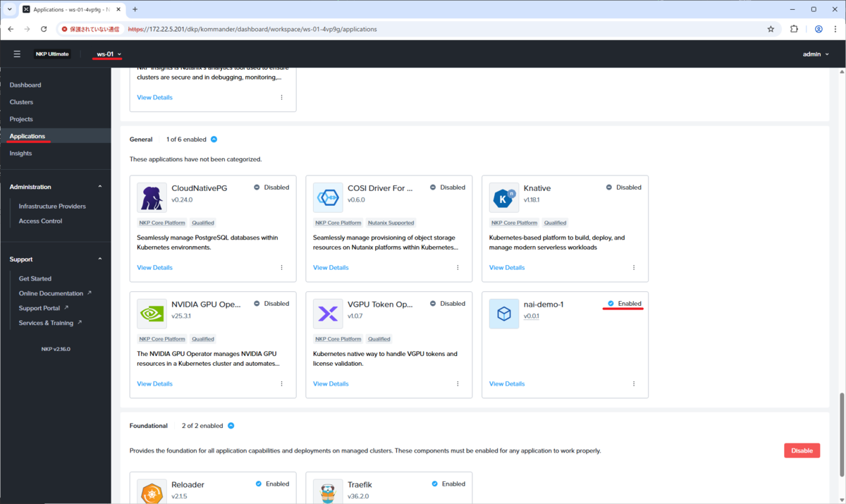
Task: Go to Dashboard in sidebar
Action: (x=25, y=85)
